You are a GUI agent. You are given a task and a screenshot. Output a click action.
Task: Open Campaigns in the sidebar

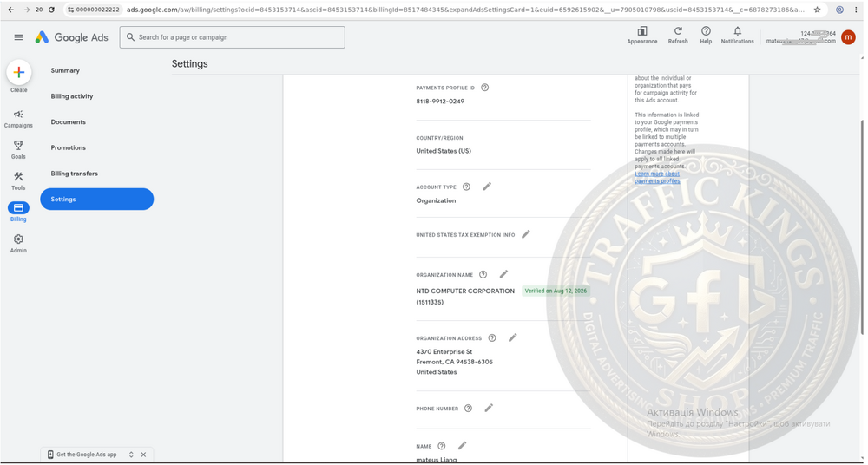18,119
